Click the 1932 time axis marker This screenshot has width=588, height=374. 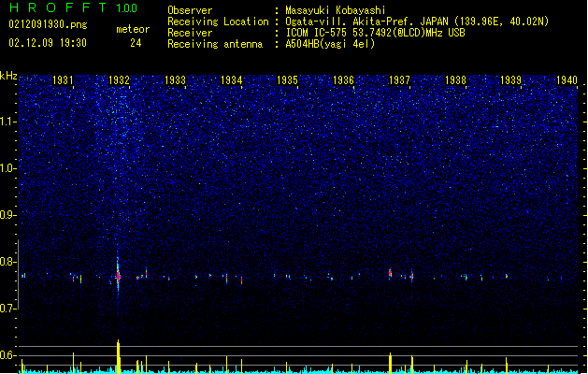(x=119, y=80)
